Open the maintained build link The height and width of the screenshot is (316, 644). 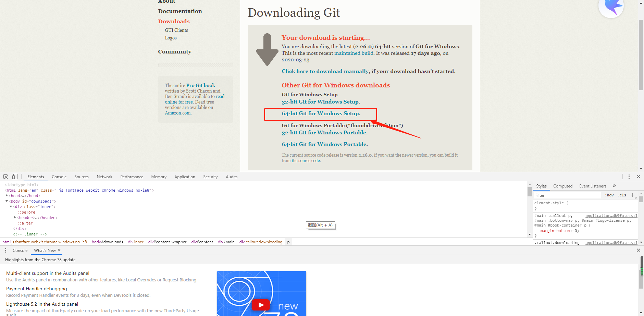point(354,53)
